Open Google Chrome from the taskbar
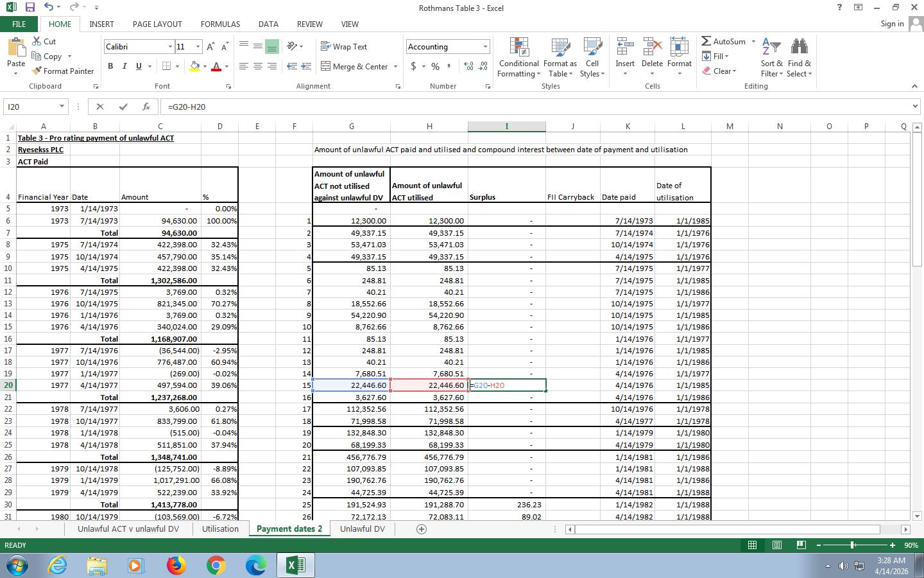 point(216,565)
